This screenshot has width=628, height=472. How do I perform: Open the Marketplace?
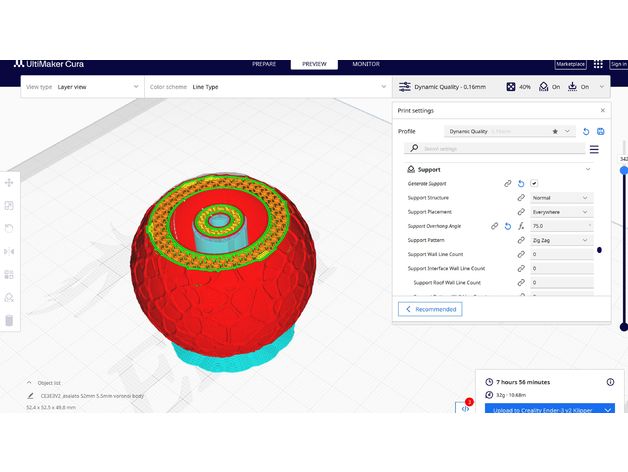(x=570, y=65)
